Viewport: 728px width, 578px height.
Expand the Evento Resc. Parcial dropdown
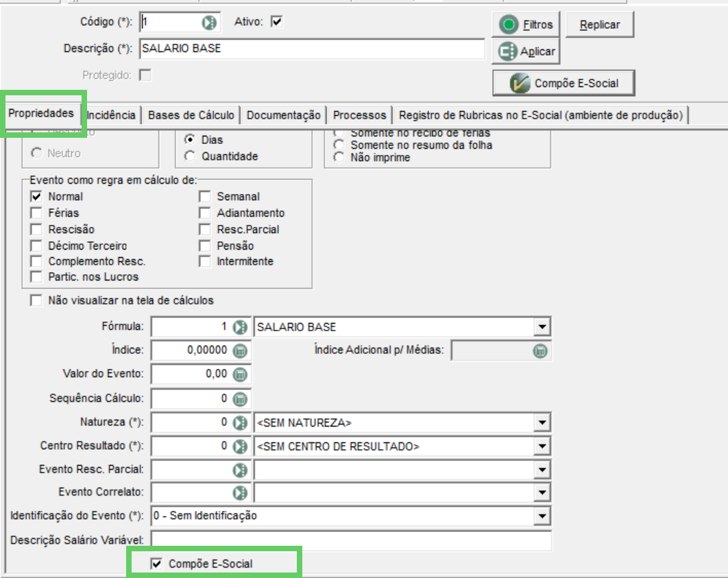[542, 470]
